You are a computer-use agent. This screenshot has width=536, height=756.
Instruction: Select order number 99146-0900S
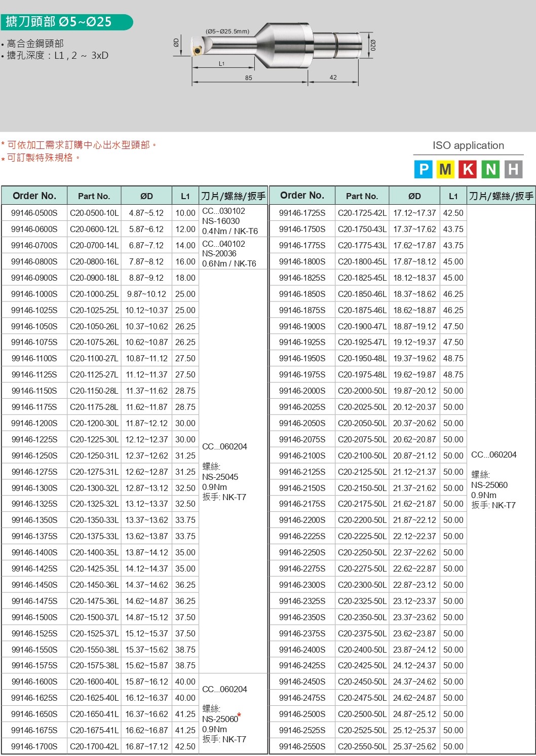coord(34,278)
